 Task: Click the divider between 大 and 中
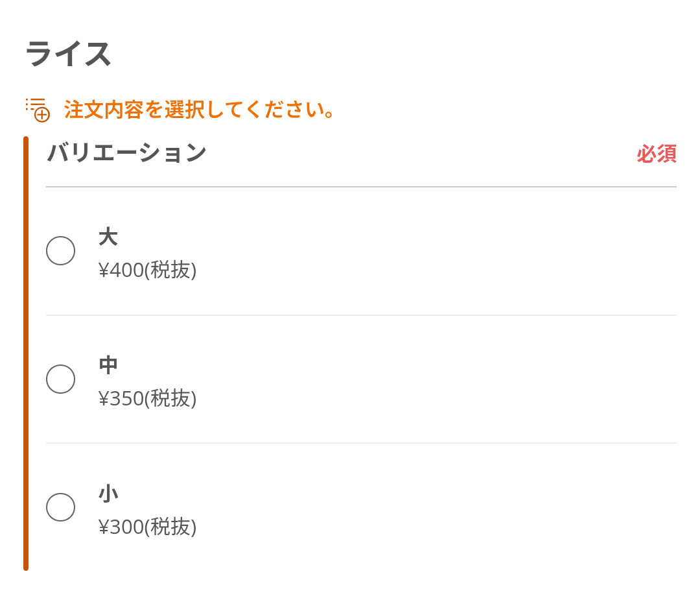pos(361,315)
